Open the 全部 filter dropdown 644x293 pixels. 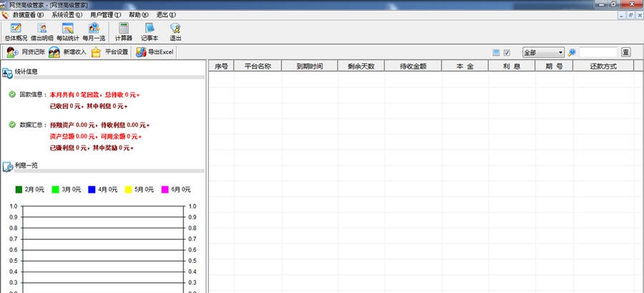[543, 52]
